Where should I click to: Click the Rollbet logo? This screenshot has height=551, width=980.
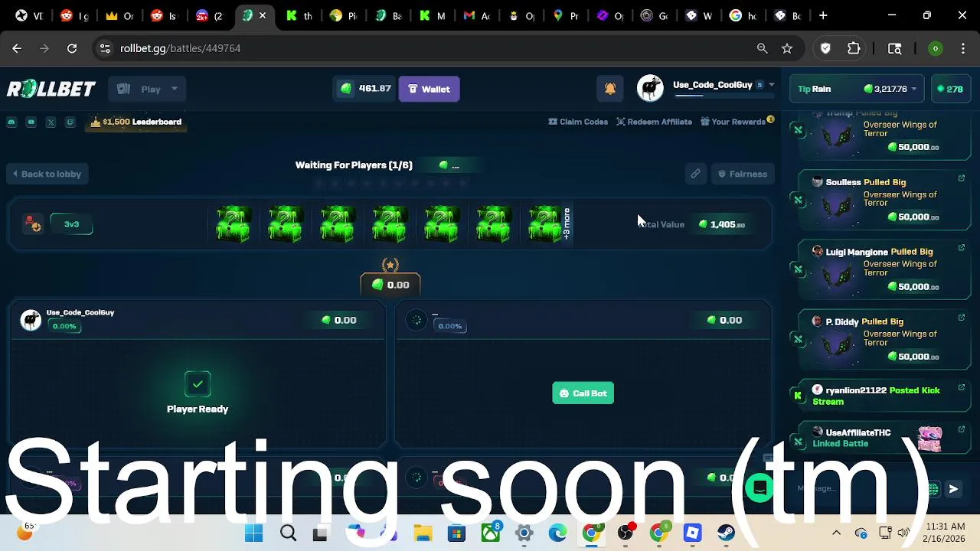(x=51, y=89)
